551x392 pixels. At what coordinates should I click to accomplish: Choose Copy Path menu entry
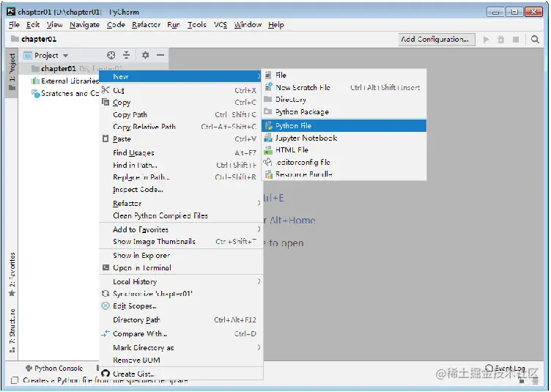181,114
